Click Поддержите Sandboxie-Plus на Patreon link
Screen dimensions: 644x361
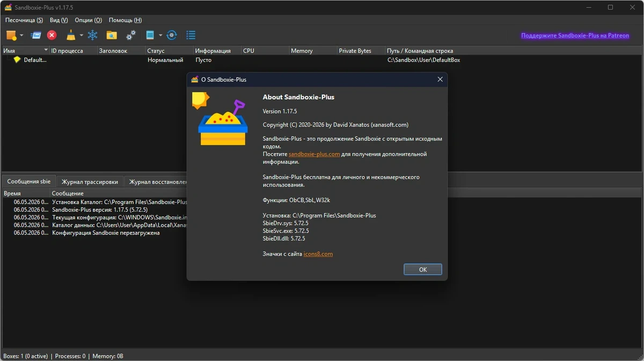575,35
